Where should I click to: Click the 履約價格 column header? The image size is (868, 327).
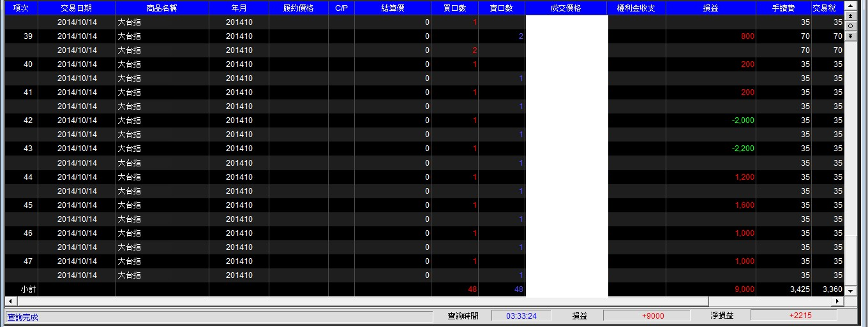click(299, 8)
